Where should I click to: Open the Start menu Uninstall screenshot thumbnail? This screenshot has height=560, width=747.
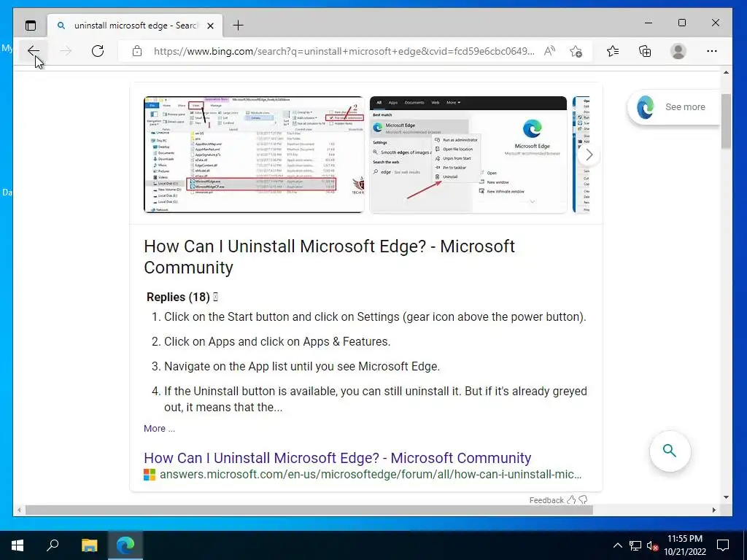(468, 155)
